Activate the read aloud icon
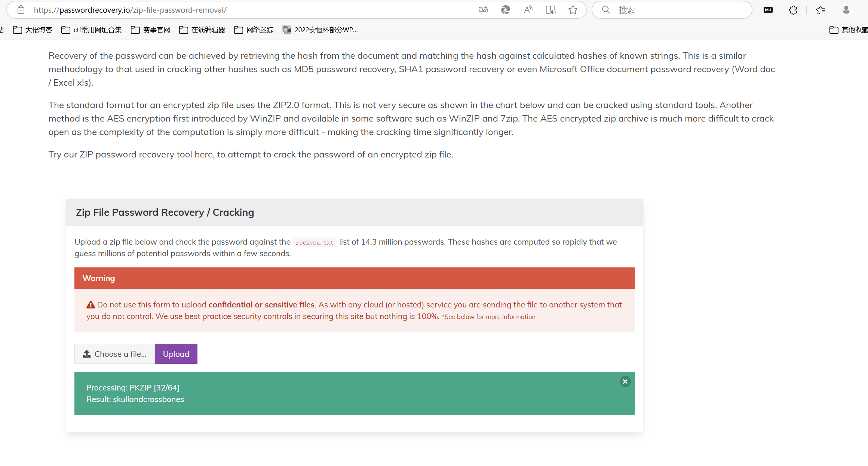 coord(528,10)
